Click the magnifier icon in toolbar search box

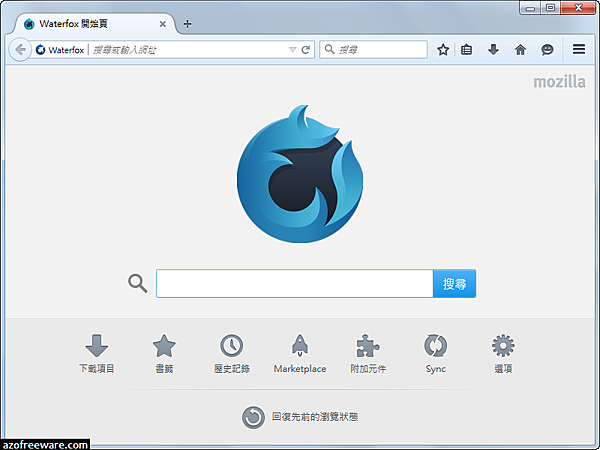pos(329,49)
